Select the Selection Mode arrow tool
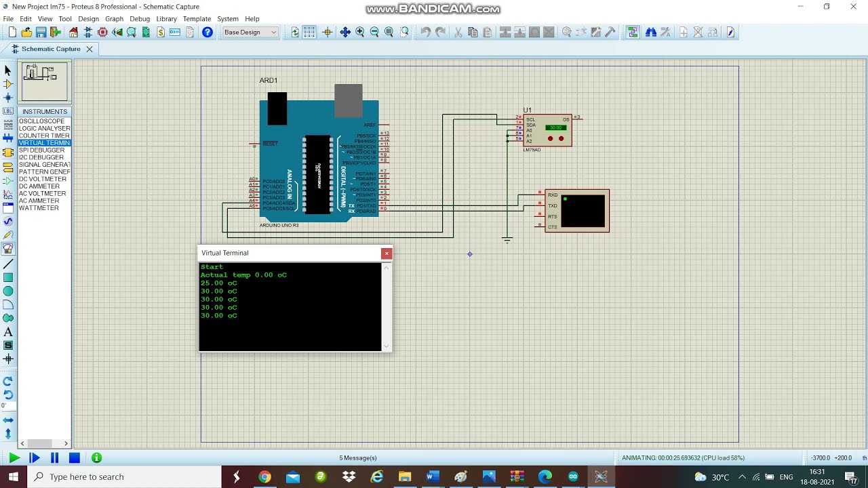This screenshot has height=488, width=868. click(8, 70)
